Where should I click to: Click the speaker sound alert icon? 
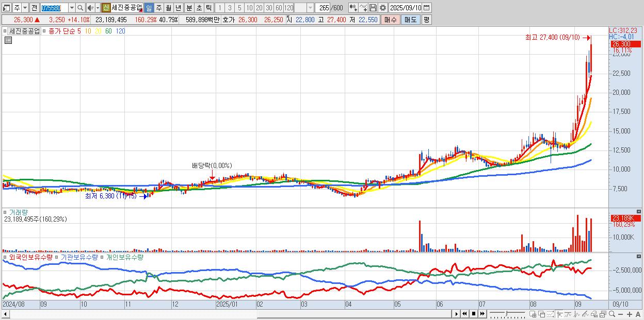coord(90,8)
